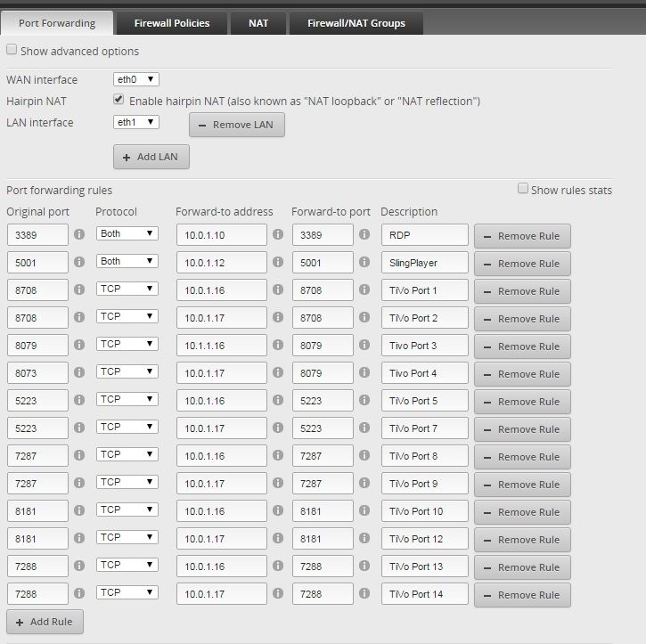Click forward-to address field 10.1.1.16

tap(222, 345)
